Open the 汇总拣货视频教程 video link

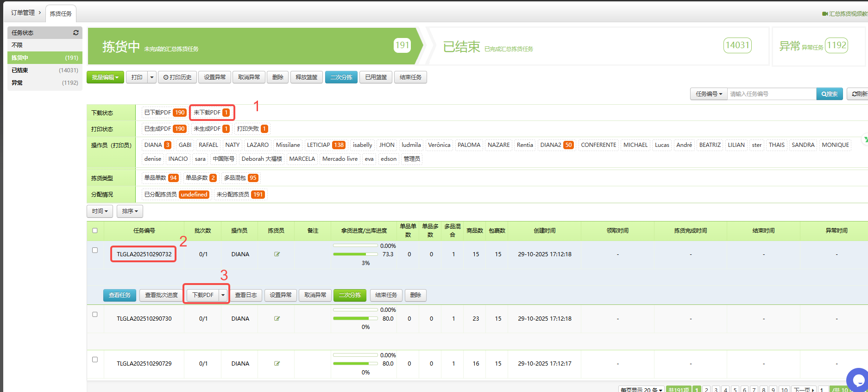click(845, 14)
